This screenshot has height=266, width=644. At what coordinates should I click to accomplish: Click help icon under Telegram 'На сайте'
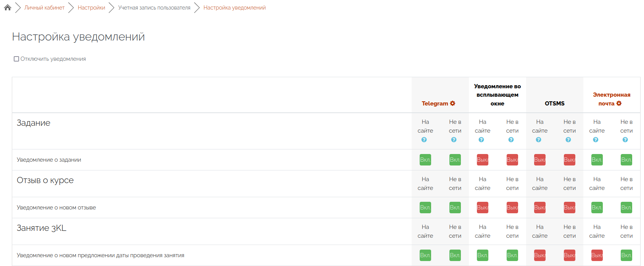(424, 140)
